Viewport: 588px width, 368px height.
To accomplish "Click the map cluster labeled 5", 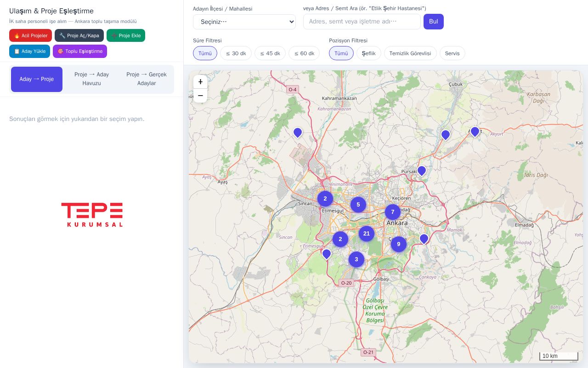I will pyautogui.click(x=358, y=205).
